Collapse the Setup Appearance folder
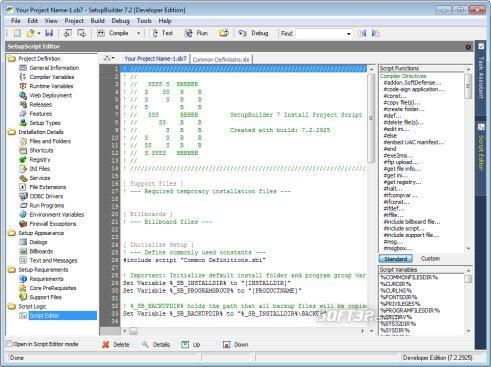This screenshot has height=367, width=491. [x=12, y=233]
